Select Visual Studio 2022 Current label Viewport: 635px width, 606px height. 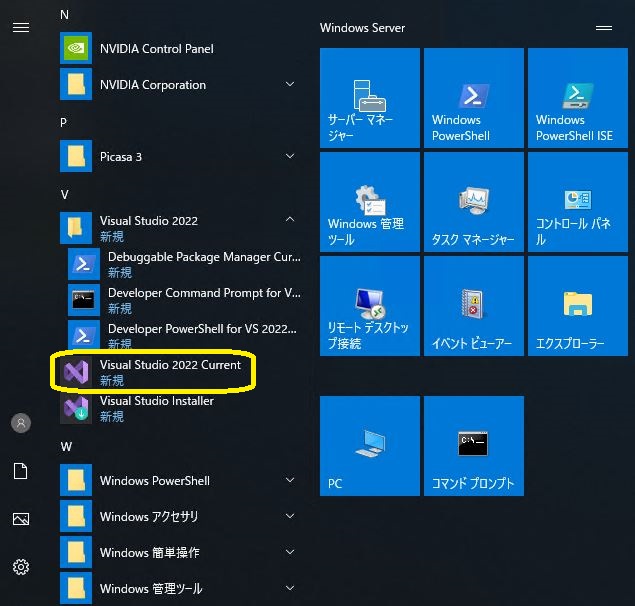click(170, 365)
